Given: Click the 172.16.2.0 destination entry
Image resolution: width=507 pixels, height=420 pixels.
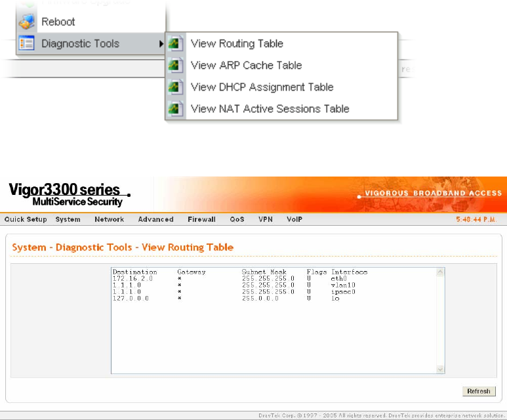Looking at the screenshot, I should [132, 279].
